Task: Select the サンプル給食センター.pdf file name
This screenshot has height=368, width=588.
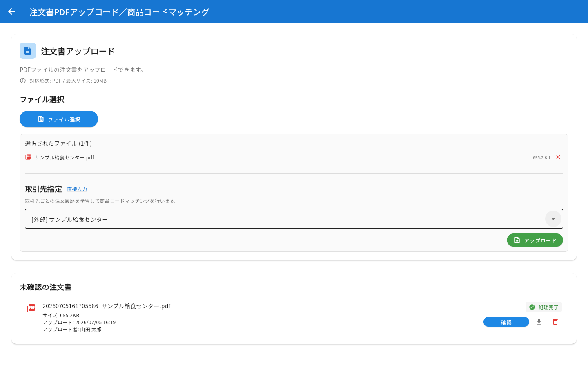Action: point(65,157)
